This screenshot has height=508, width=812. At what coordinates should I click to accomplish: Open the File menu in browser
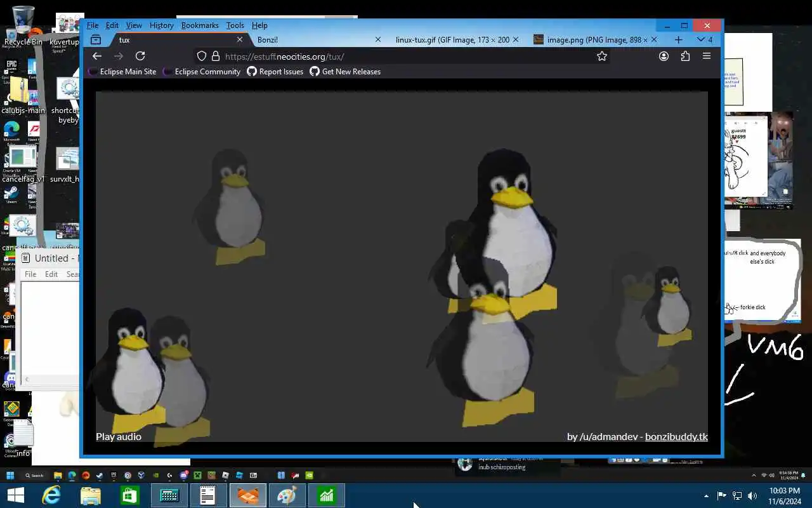(x=93, y=25)
